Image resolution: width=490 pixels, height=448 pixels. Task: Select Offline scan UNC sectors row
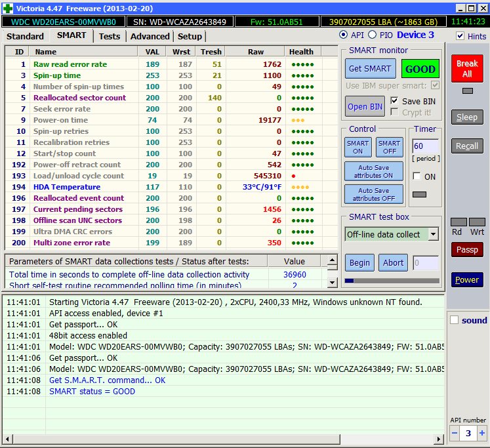[x=172, y=220]
